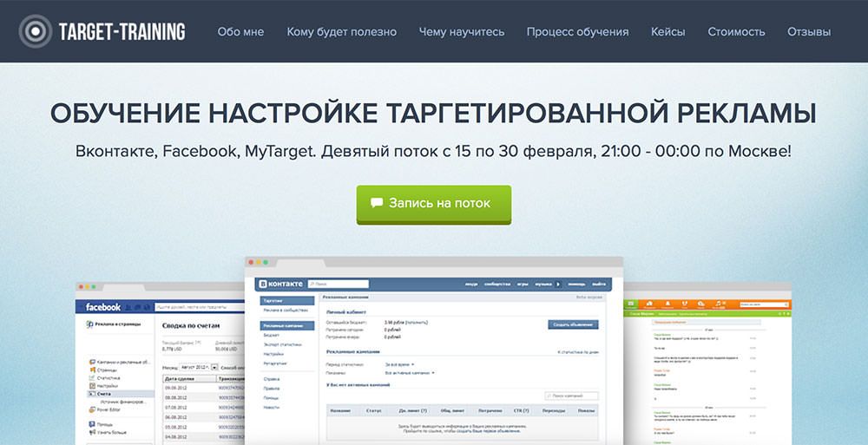Focus the Facebook header search field
The height and width of the screenshot is (445, 868).
click(x=200, y=307)
